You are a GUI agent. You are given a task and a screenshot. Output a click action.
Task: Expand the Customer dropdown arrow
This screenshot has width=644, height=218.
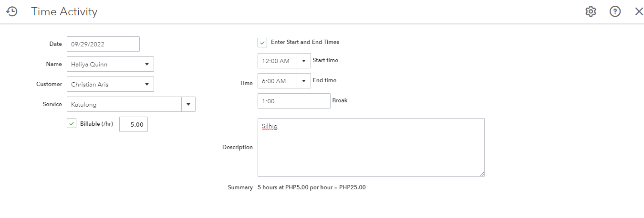(146, 84)
